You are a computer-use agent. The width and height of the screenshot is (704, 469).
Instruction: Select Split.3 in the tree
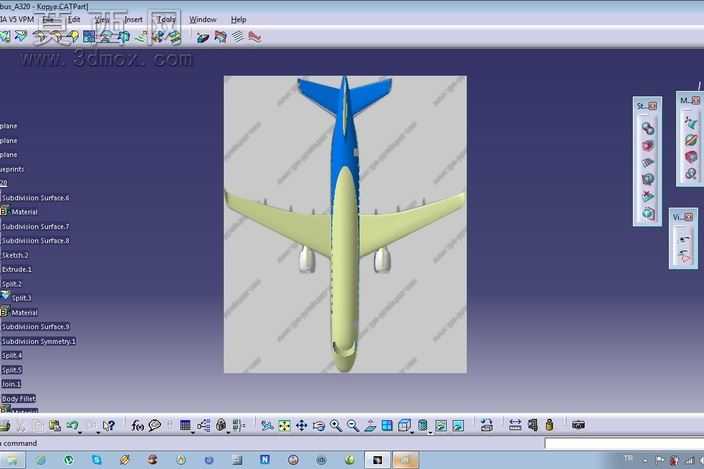tap(21, 298)
